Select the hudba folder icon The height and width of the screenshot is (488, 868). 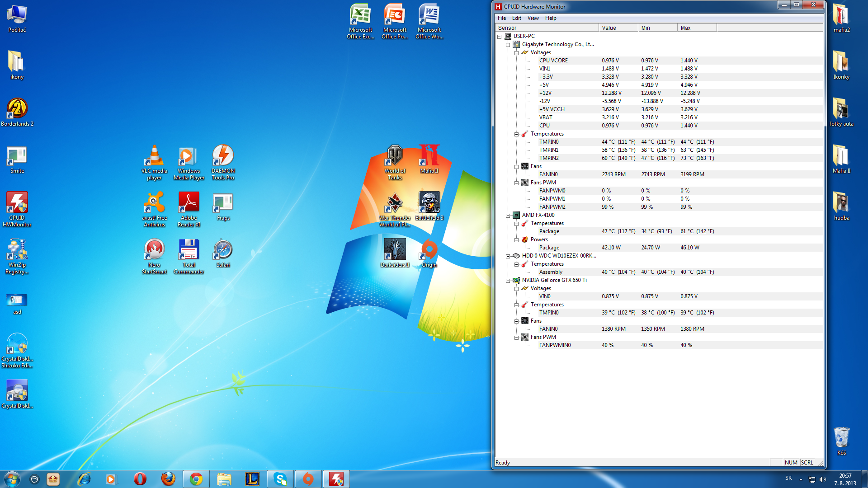(x=841, y=206)
